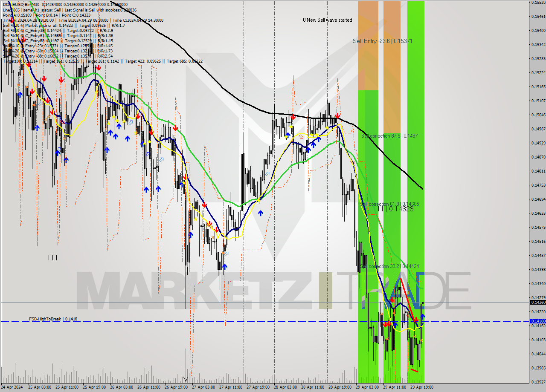This screenshot has width=546, height=392.
Task: Click the '27 Apr 03:00' time axis label
Action: pyautogui.click(x=203, y=387)
